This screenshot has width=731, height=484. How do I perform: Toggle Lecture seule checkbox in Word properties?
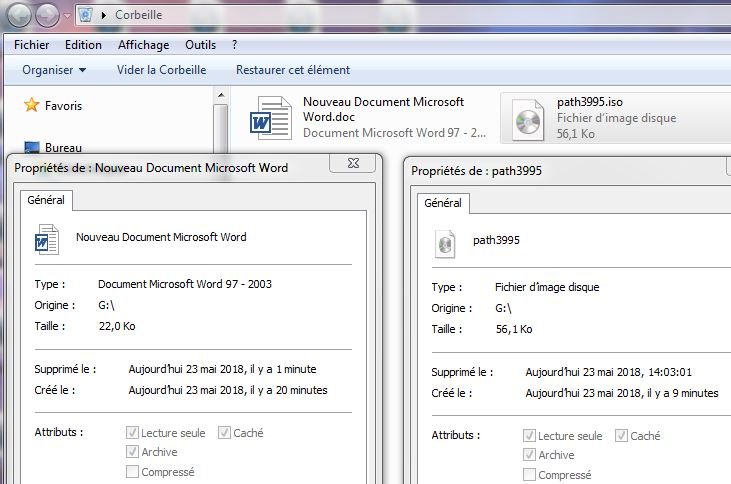click(133, 433)
